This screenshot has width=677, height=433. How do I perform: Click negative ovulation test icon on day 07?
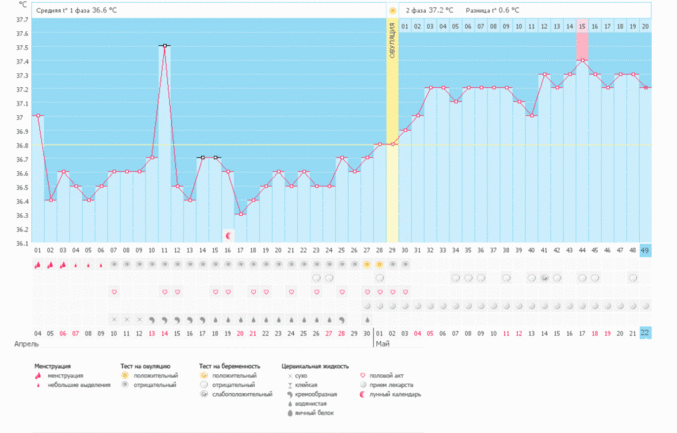pos(114,265)
